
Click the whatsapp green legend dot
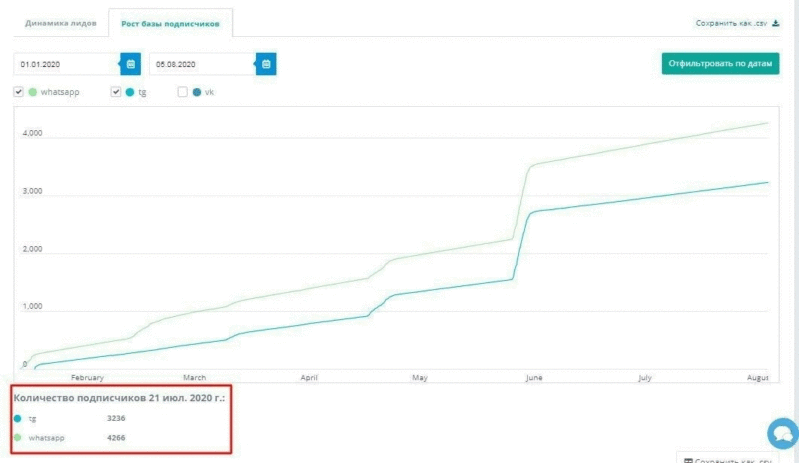33,92
